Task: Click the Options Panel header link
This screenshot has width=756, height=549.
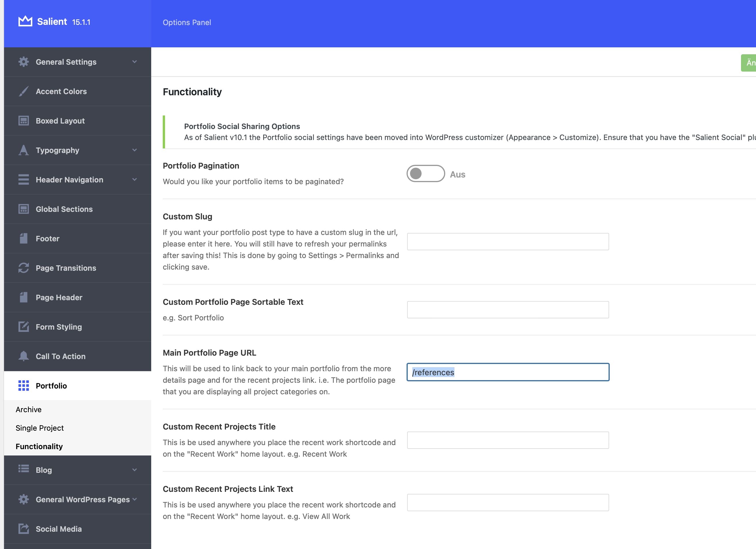Action: click(x=187, y=22)
